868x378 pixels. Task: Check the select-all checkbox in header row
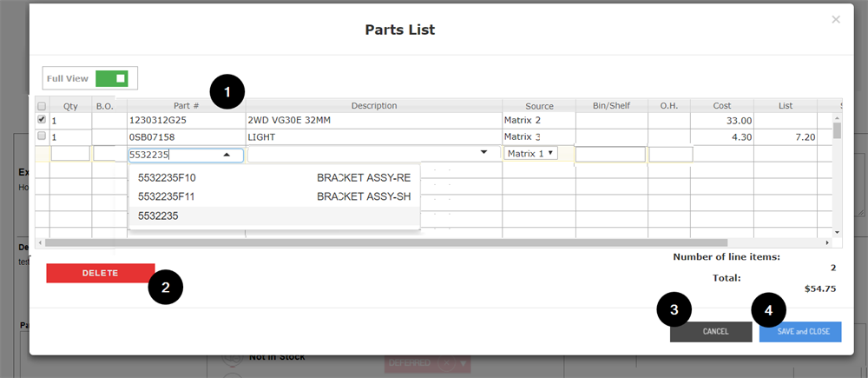[x=42, y=106]
